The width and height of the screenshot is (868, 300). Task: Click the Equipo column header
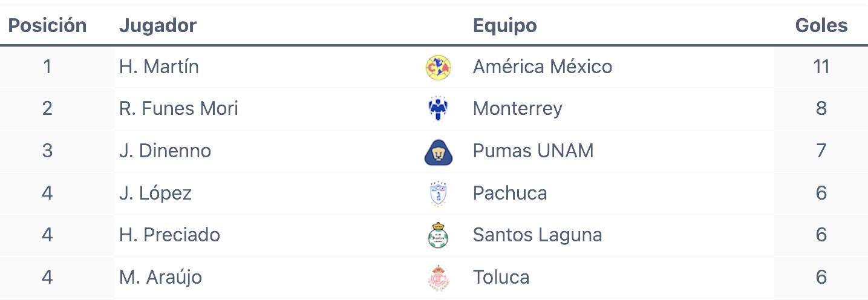(505, 25)
